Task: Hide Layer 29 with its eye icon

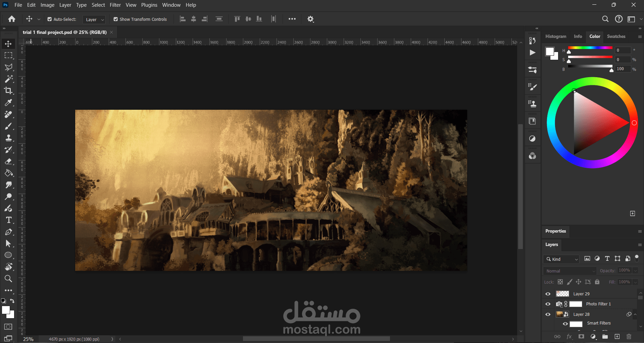Action: click(x=548, y=294)
